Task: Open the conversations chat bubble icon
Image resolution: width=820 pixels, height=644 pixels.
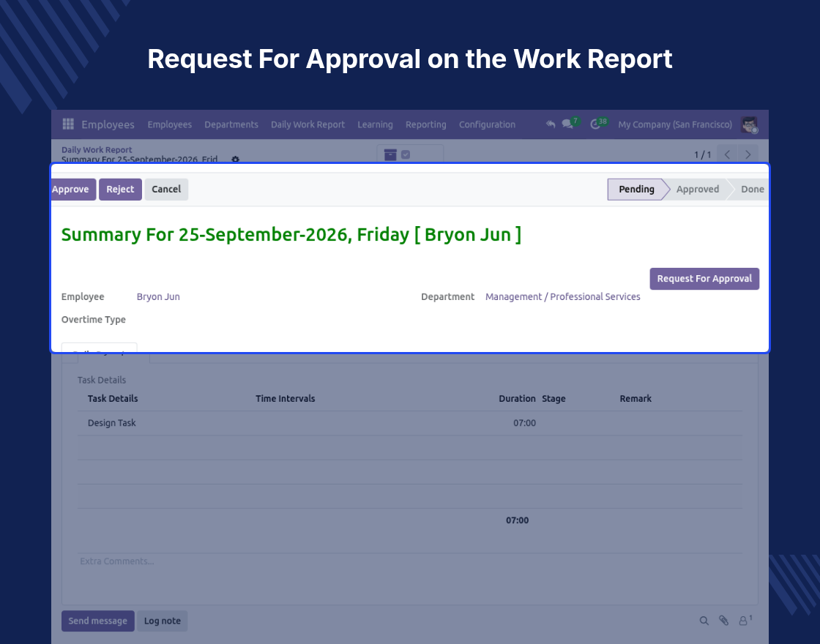Action: (x=567, y=124)
